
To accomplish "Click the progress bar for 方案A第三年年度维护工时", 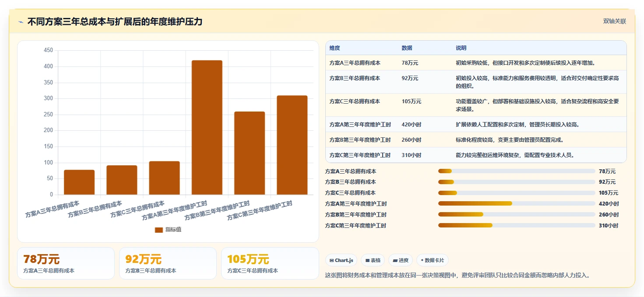I will coord(517,204).
